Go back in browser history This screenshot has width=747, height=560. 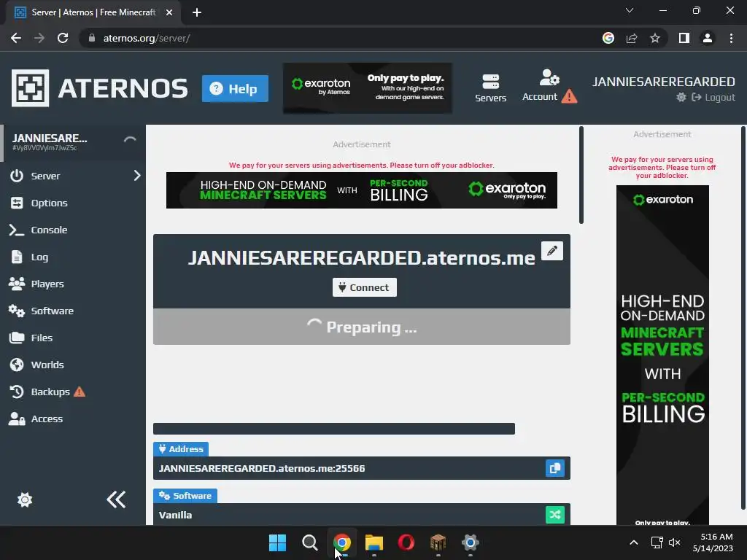coord(16,38)
